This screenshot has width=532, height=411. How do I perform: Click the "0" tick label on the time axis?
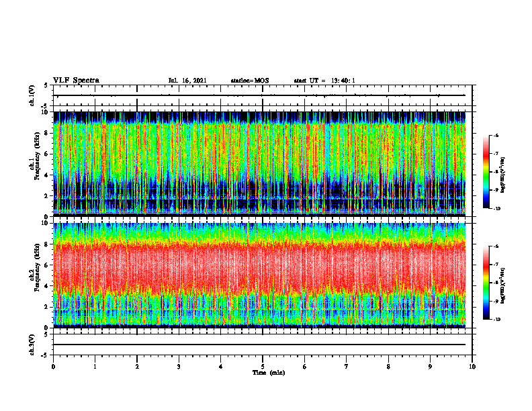click(x=53, y=367)
